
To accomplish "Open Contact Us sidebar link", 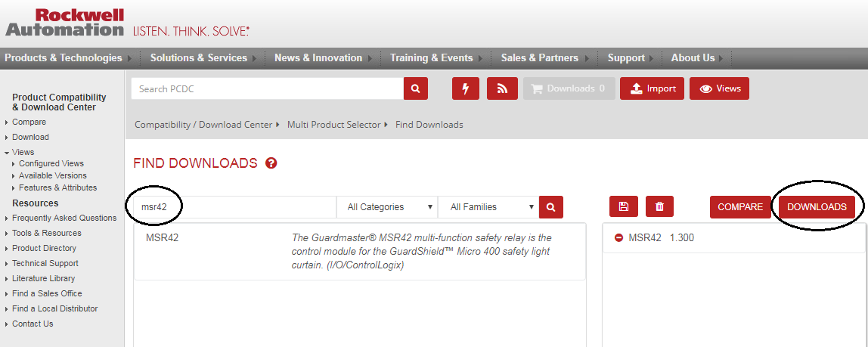I will coord(33,324).
